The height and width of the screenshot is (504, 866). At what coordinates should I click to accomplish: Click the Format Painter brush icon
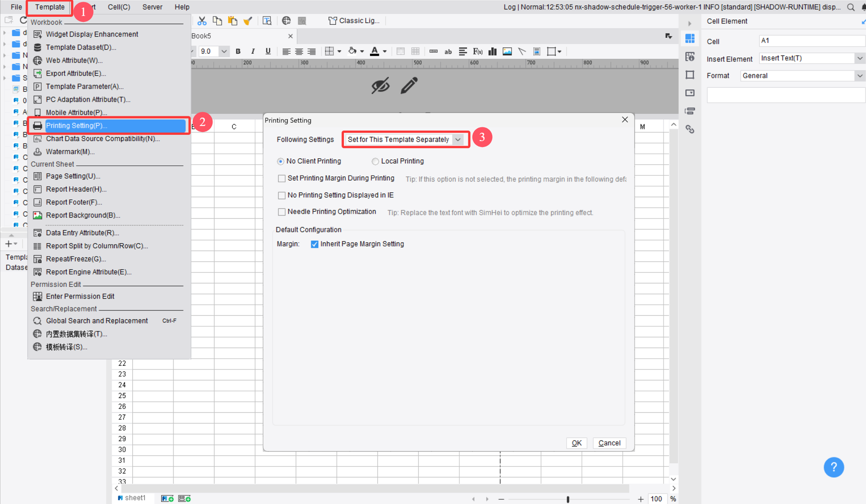click(x=247, y=20)
